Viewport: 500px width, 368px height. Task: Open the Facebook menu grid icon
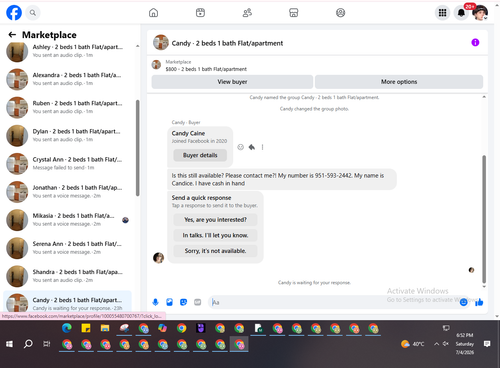tap(442, 13)
